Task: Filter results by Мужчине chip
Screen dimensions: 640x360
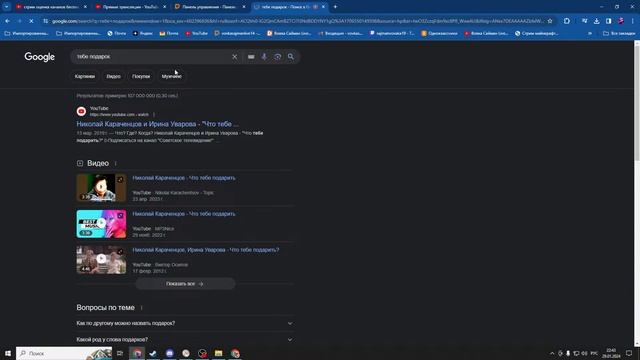Action: pyautogui.click(x=171, y=76)
